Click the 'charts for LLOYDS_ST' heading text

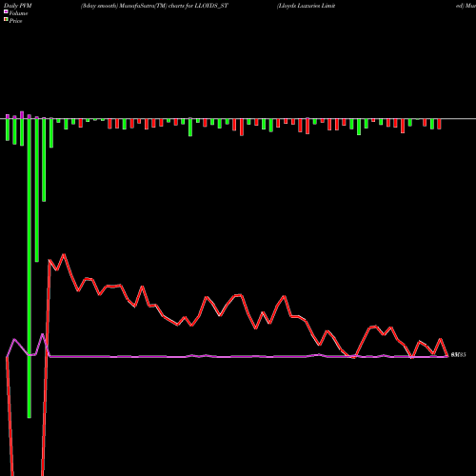(x=198, y=6)
